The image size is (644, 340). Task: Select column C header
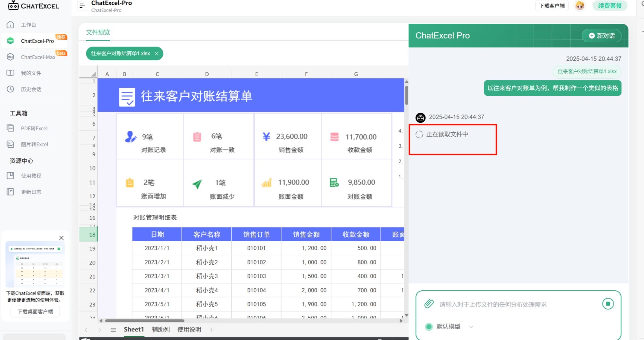coord(157,74)
